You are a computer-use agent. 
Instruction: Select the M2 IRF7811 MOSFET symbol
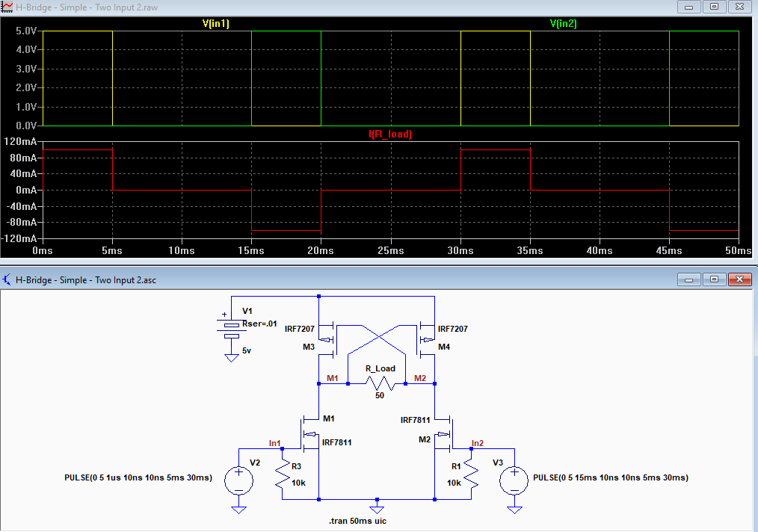point(443,433)
